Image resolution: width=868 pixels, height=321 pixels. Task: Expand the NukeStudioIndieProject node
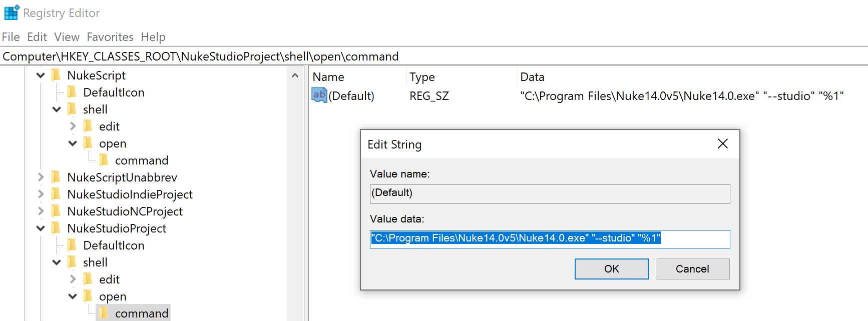coord(41,194)
